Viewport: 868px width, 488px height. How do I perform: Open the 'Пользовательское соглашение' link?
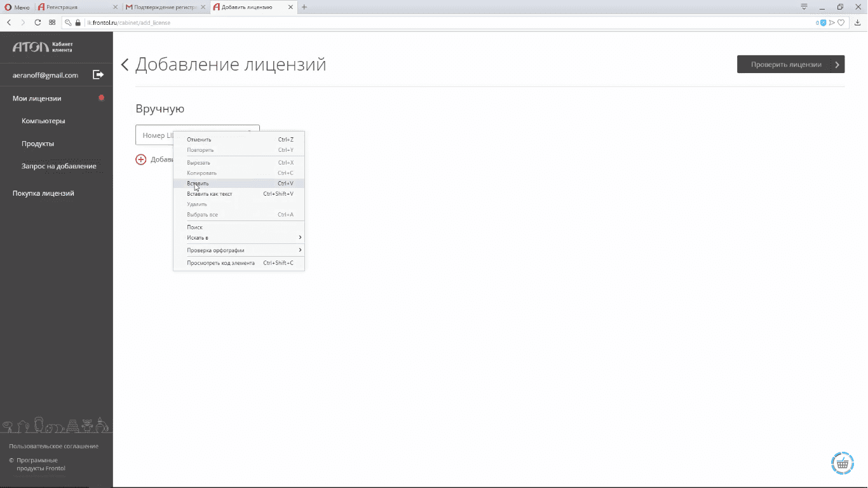pos(53,446)
